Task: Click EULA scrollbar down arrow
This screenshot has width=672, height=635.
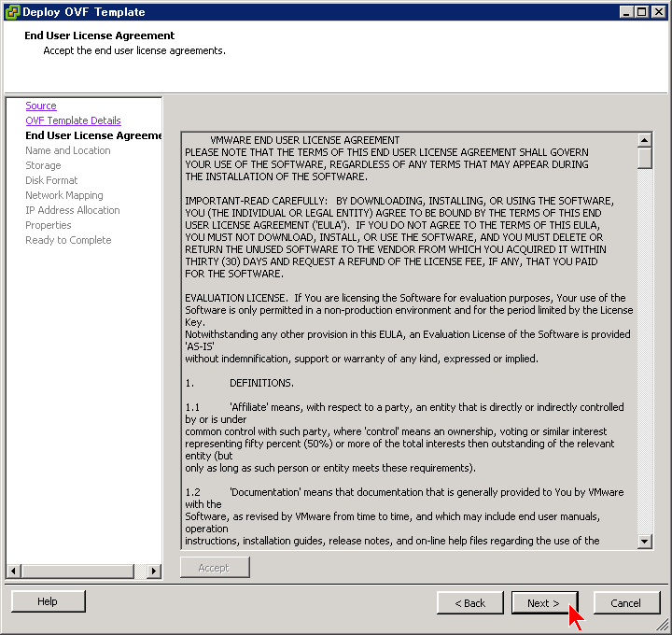Action: [645, 541]
